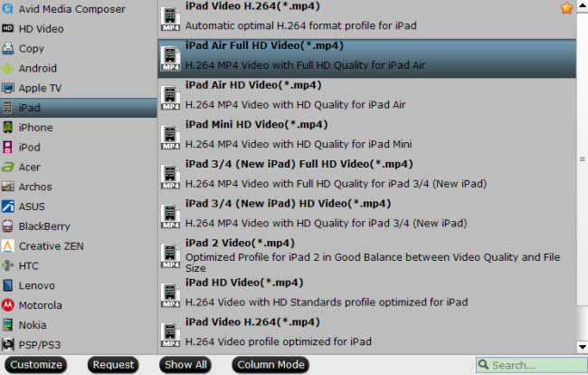
Task: Click the red Motorola logo icon
Action: [7, 305]
